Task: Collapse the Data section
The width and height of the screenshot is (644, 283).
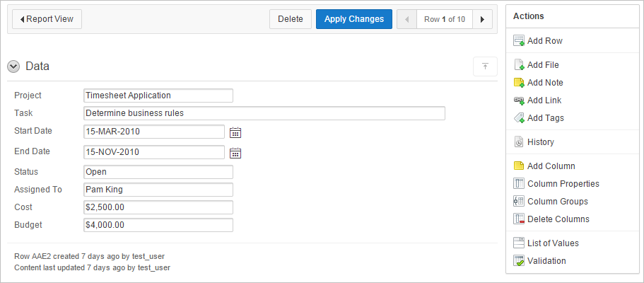Action: click(x=13, y=67)
